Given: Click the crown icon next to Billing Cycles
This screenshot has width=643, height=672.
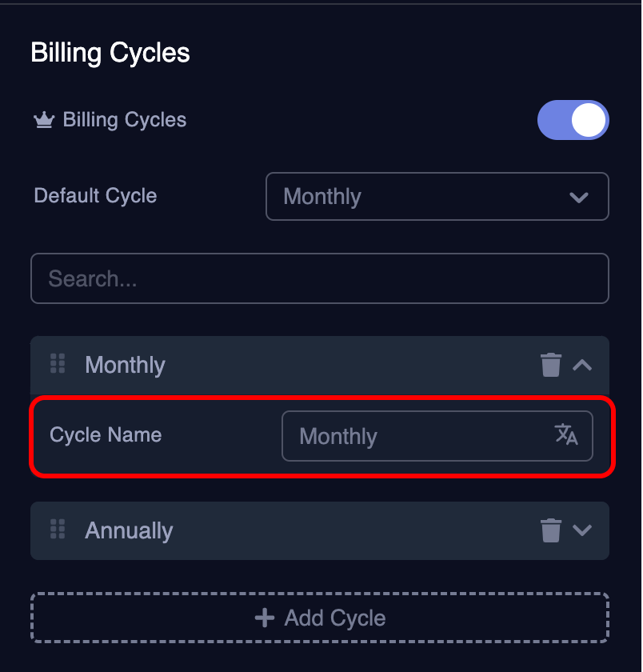Looking at the screenshot, I should [x=44, y=119].
